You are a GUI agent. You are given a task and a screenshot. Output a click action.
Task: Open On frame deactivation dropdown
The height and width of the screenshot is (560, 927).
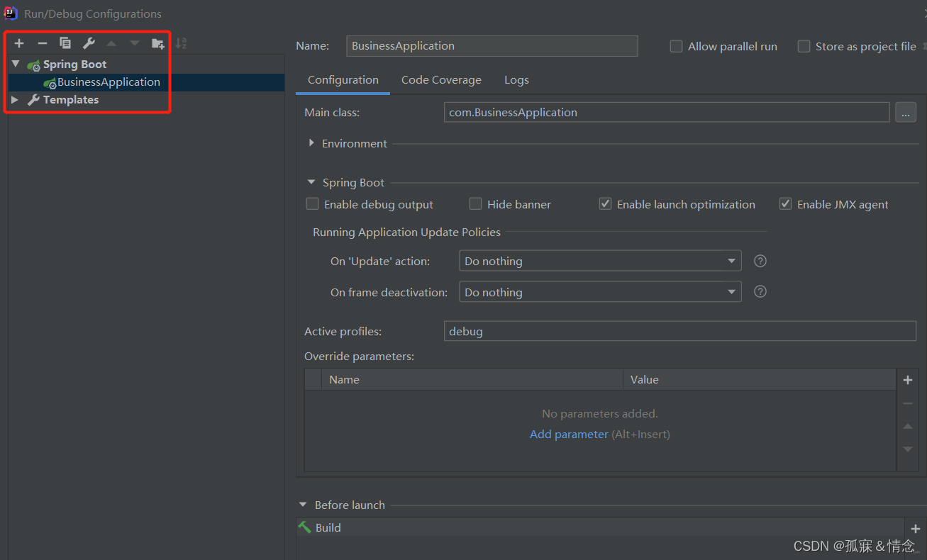[x=600, y=292]
